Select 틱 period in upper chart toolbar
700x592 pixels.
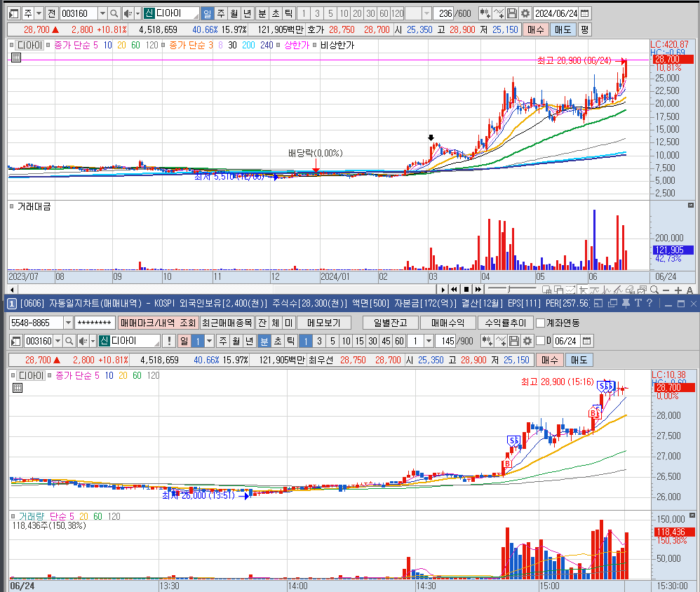click(289, 13)
